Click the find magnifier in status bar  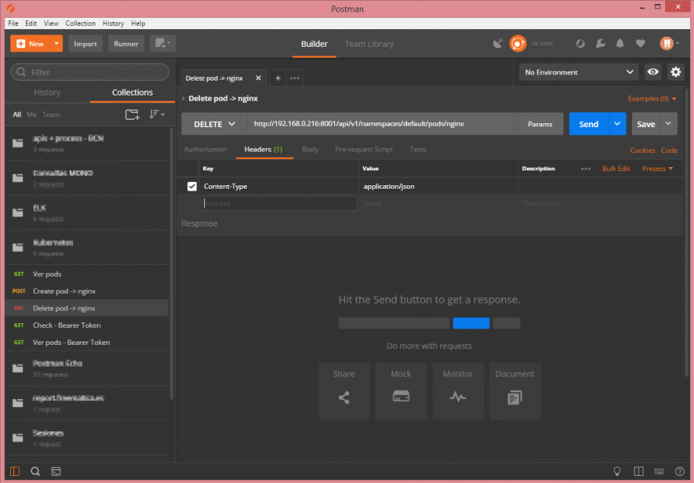pyautogui.click(x=35, y=471)
